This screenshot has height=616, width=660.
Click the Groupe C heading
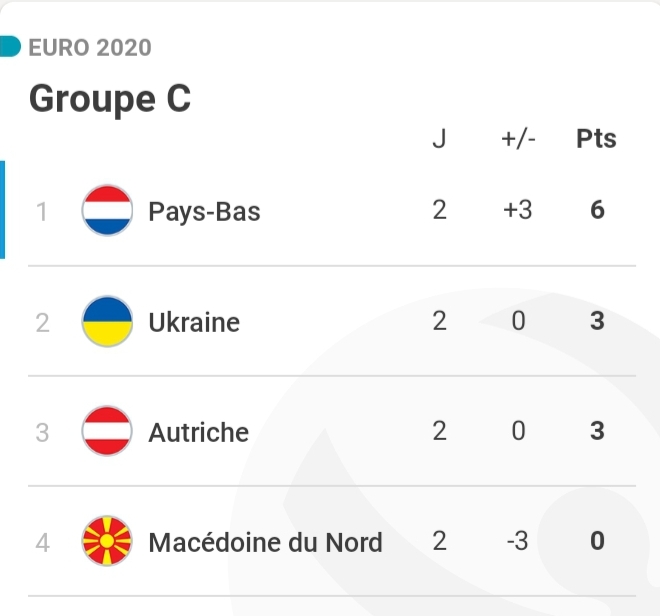110,99
